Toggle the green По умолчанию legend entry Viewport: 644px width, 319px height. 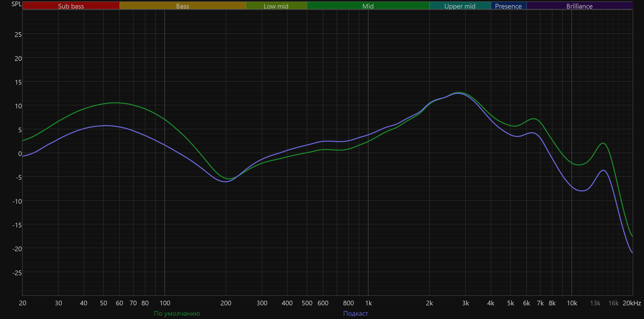177,313
